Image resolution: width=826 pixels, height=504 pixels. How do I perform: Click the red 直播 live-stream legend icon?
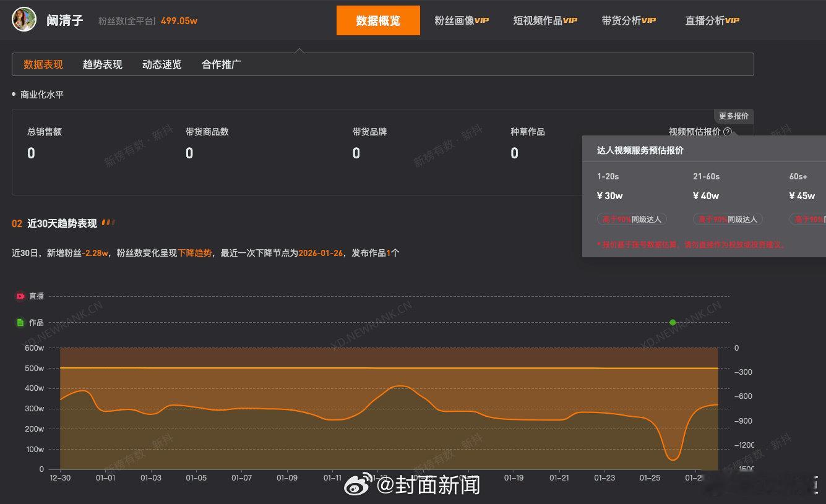(20, 296)
